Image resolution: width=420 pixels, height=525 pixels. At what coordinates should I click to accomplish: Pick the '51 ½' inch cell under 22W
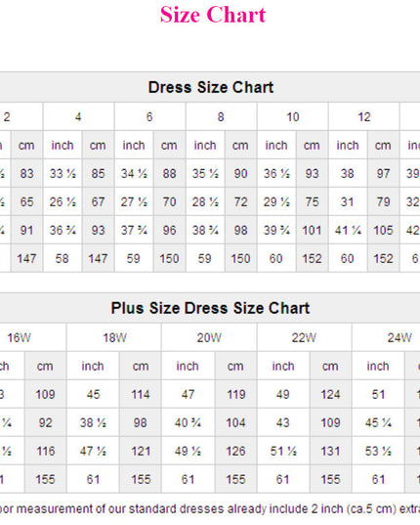coord(283,451)
